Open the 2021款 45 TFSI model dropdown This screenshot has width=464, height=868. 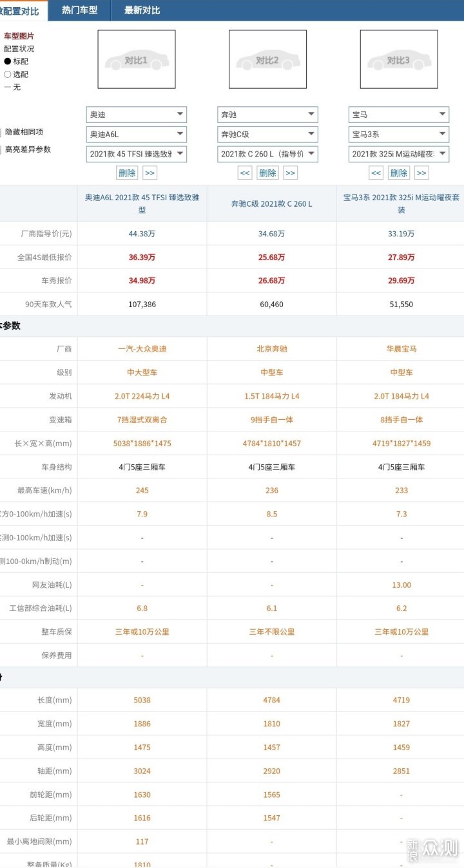[137, 154]
